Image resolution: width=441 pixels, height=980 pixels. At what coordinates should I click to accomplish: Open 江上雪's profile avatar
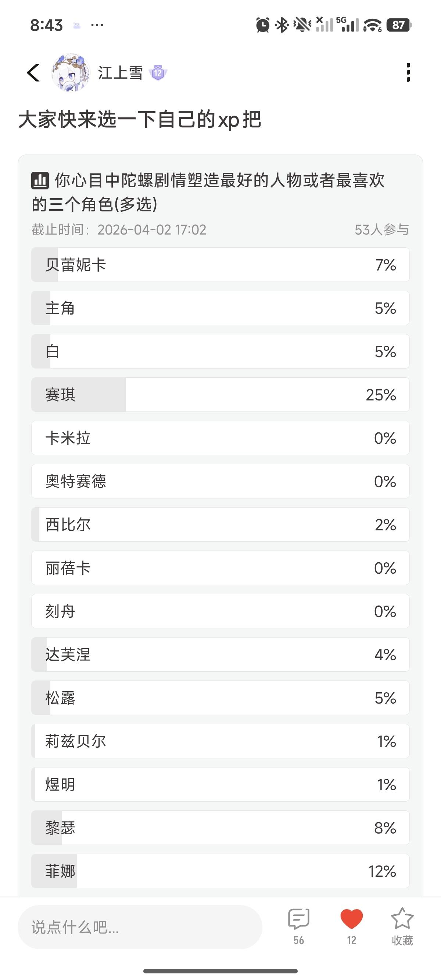(71, 72)
